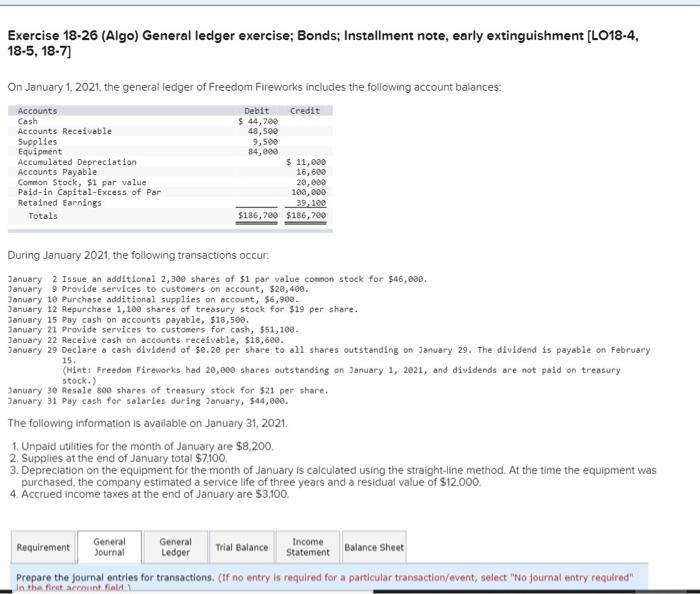Click the Paid-in Capital credit 100,000
The image size is (700, 594).
pyautogui.click(x=308, y=192)
